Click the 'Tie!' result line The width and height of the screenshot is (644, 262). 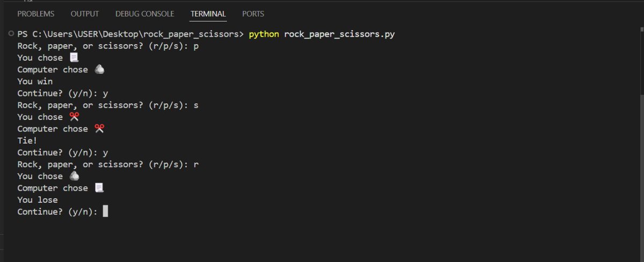(27, 140)
